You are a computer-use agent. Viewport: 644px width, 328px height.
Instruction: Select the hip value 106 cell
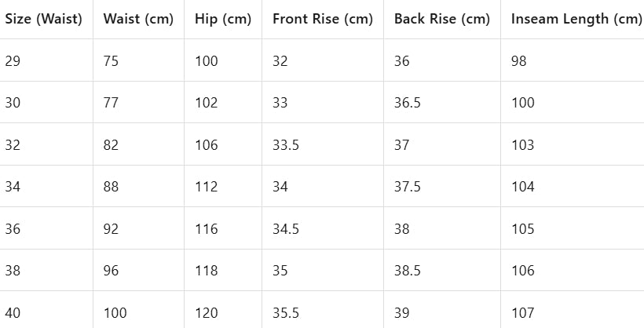tap(207, 145)
